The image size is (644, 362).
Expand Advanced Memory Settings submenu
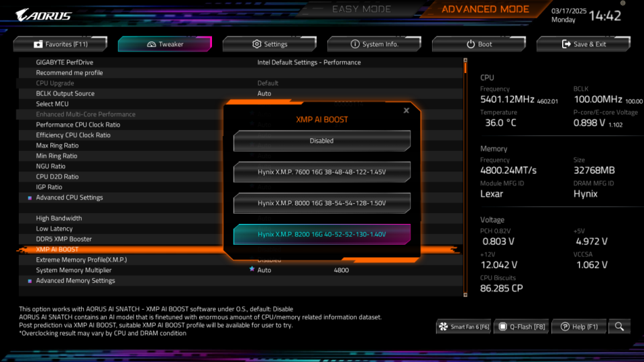tap(75, 281)
